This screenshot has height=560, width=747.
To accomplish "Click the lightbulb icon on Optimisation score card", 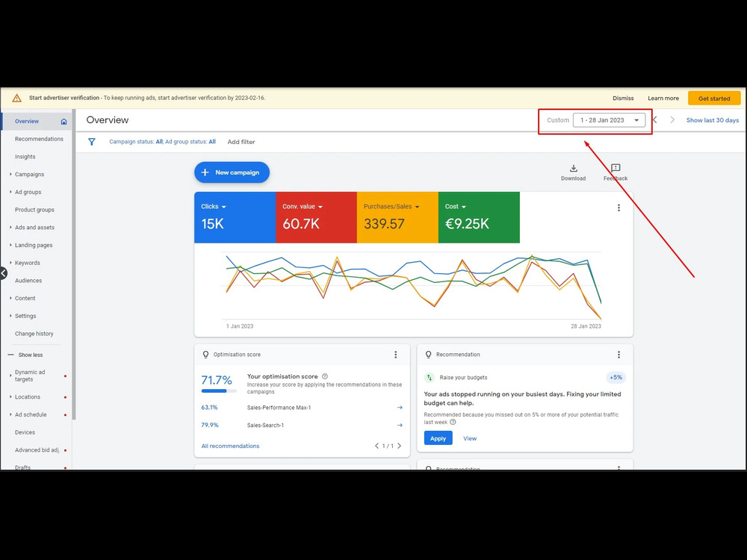I will [x=206, y=355].
